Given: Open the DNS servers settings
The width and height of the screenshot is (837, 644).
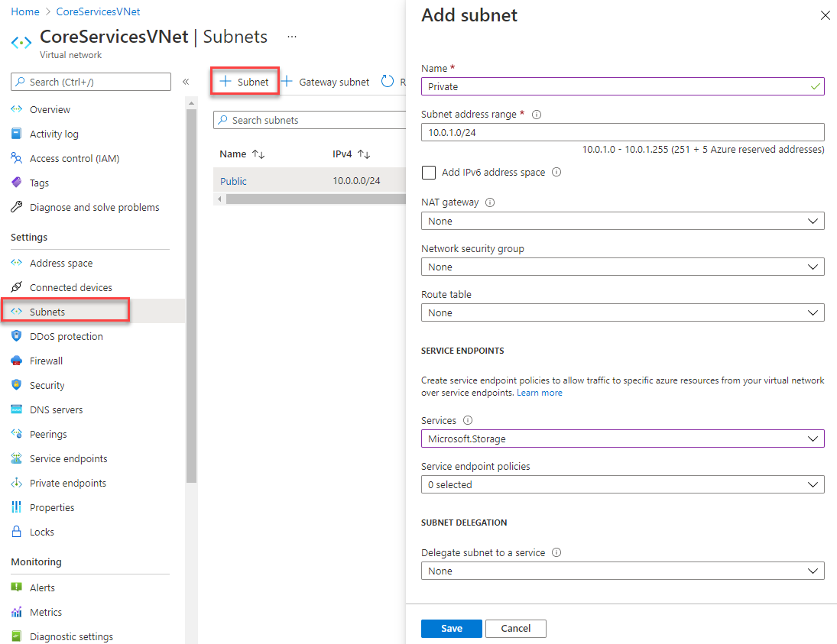Looking at the screenshot, I should pyautogui.click(x=17, y=409).
